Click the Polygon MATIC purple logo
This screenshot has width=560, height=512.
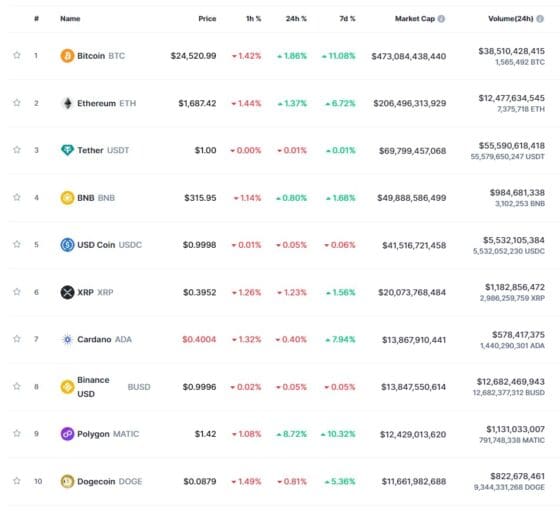pyautogui.click(x=67, y=434)
